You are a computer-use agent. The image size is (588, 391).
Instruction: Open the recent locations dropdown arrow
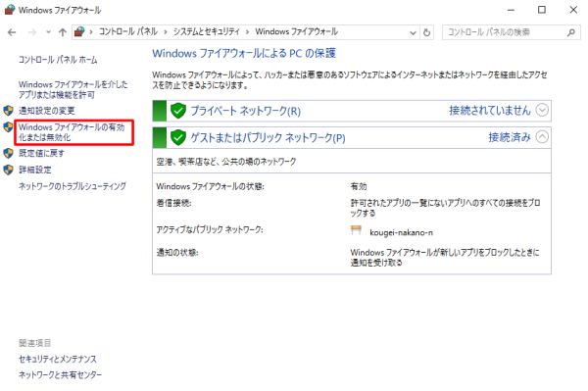pyautogui.click(x=48, y=32)
